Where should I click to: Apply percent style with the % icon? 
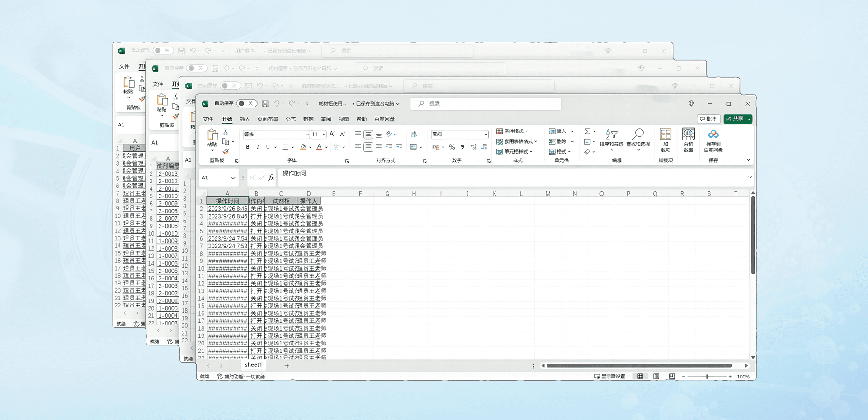pyautogui.click(x=452, y=147)
